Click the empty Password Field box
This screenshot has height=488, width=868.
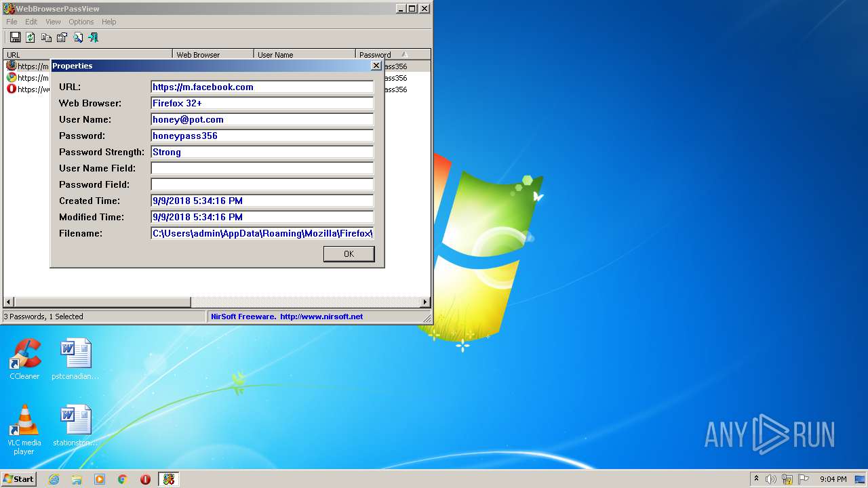262,184
